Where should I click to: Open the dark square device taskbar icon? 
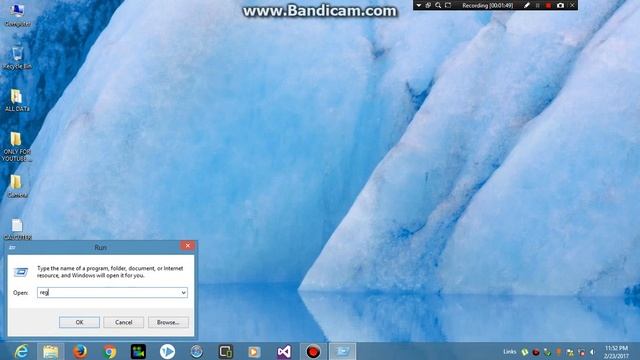[x=226, y=351]
